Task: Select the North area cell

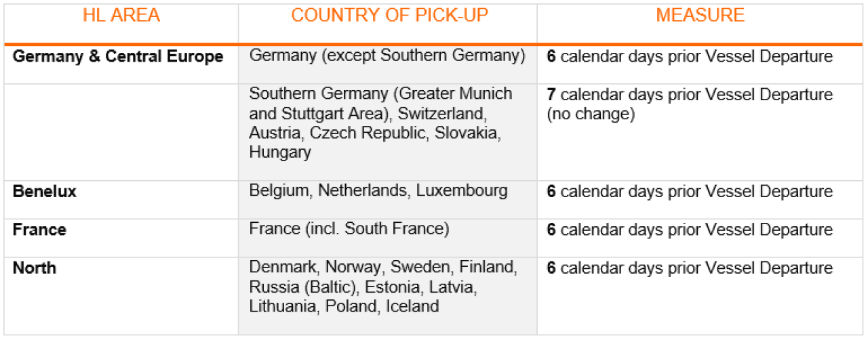Action: (34, 268)
